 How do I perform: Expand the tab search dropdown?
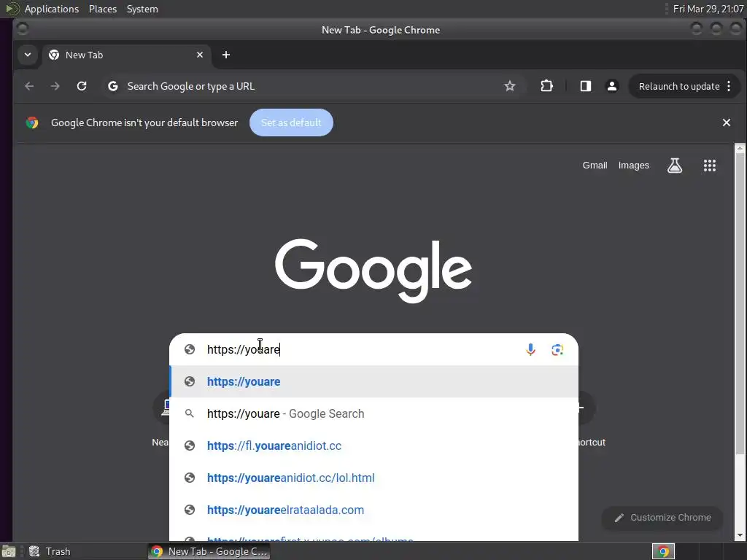28,55
